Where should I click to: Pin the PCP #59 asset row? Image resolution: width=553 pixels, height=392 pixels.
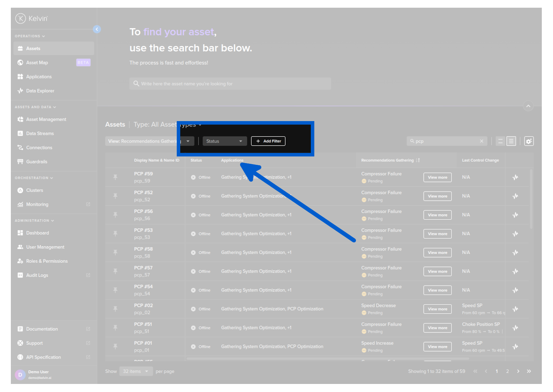pyautogui.click(x=115, y=177)
